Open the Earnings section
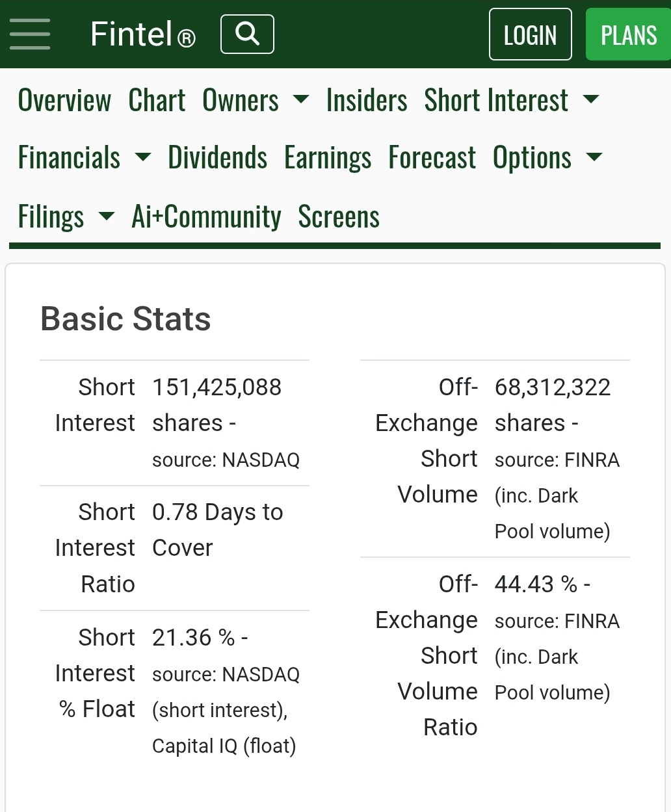Image resolution: width=671 pixels, height=812 pixels. [328, 157]
